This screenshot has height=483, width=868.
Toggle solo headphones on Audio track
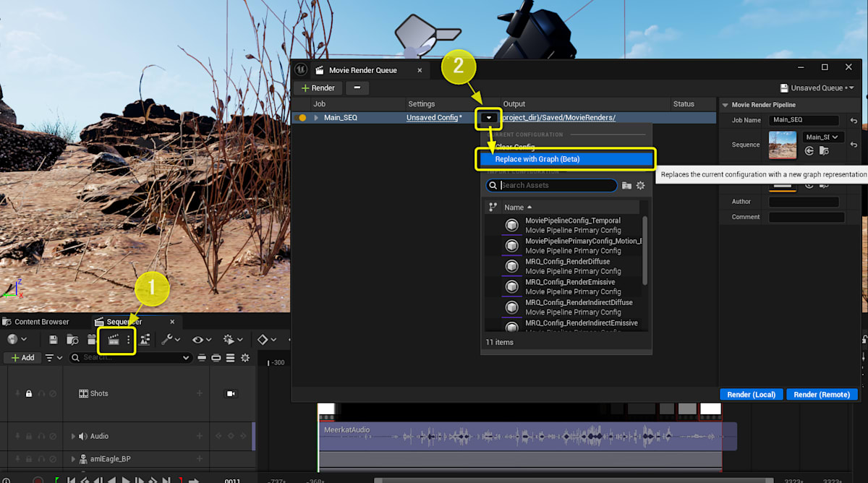[41, 436]
